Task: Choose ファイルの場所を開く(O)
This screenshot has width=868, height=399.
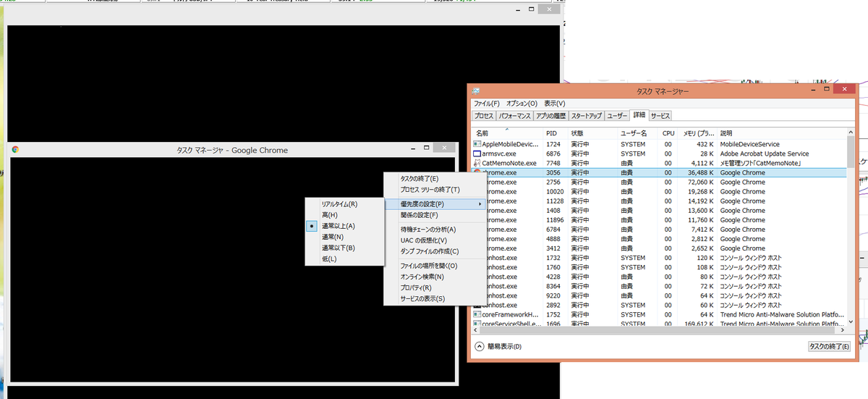Action: (x=435, y=266)
